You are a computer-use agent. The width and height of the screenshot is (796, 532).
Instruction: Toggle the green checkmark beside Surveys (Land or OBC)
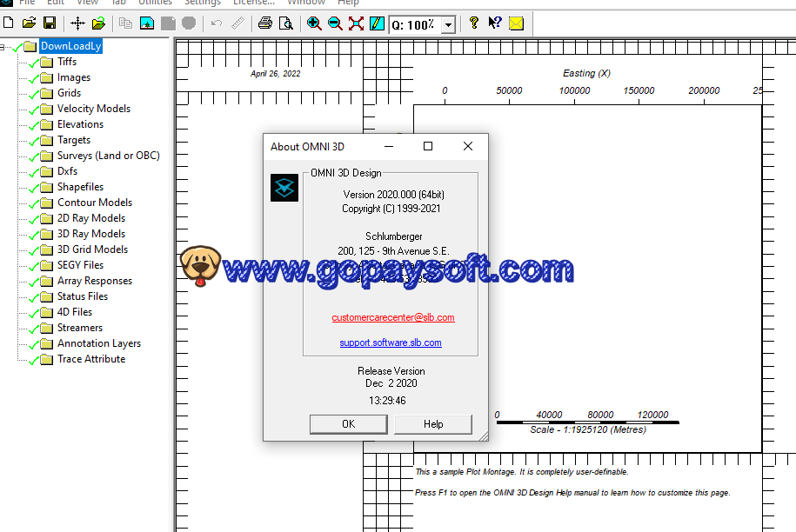pos(34,157)
